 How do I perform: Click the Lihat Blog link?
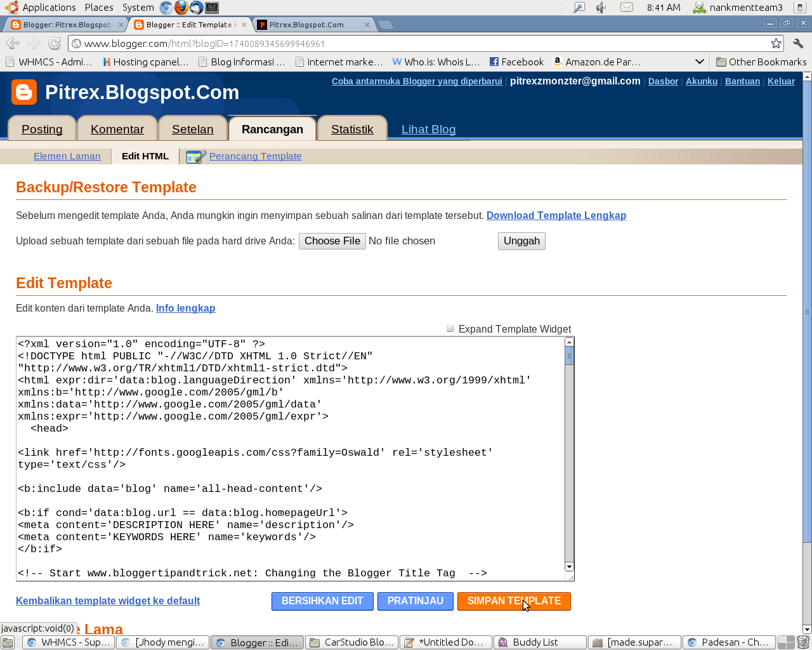(x=429, y=129)
